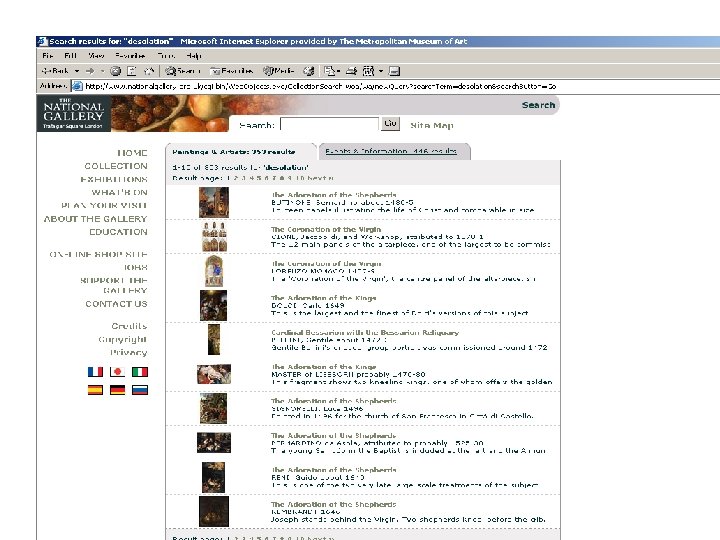720x540 pixels.
Task: Open ON-LINE SHOP SITE in the sidebar
Action: point(98,254)
